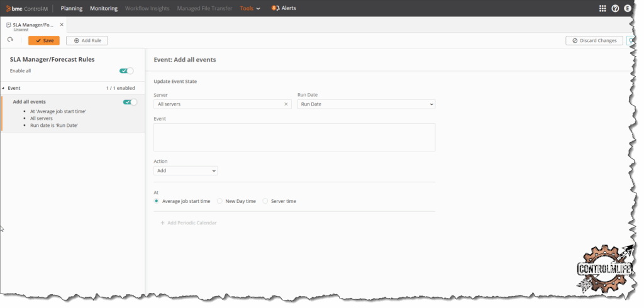Clear the All servers field with X
Viewport: 644px width, 308px height.
pyautogui.click(x=286, y=104)
